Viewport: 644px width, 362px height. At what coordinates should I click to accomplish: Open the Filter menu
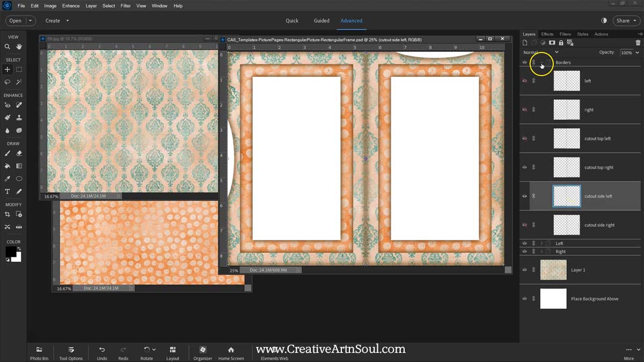point(126,6)
